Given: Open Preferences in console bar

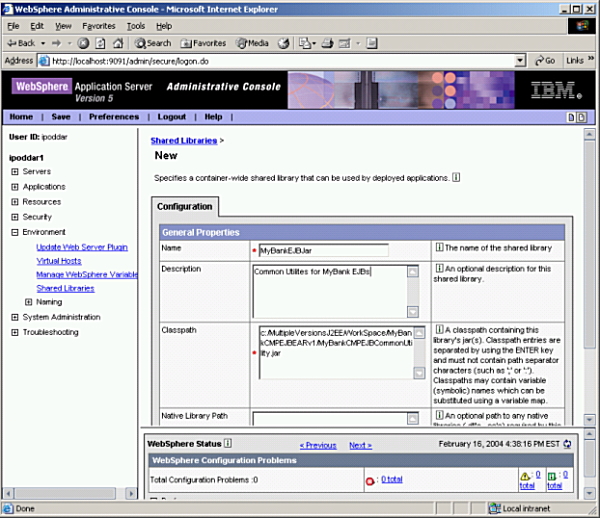Looking at the screenshot, I should tap(114, 117).
